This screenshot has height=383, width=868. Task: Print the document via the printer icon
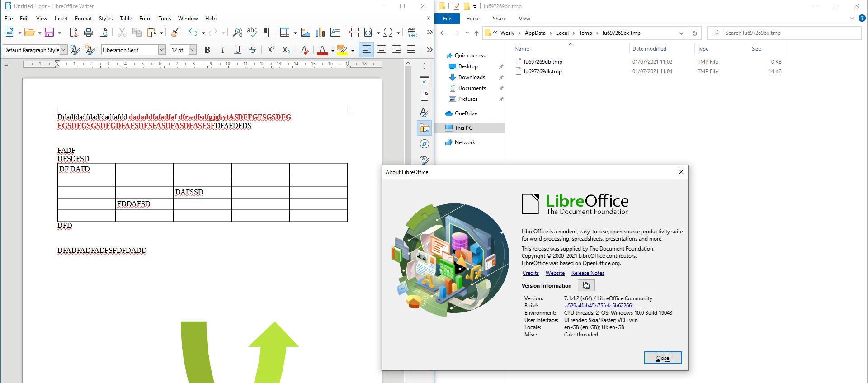coord(89,32)
